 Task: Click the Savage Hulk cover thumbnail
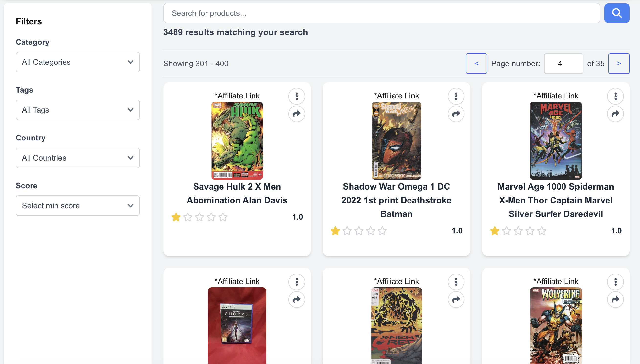237,141
